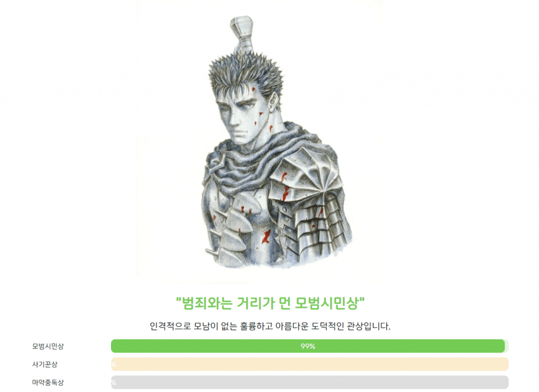Click the beige 사기꾼상 progress bar

click(x=309, y=364)
